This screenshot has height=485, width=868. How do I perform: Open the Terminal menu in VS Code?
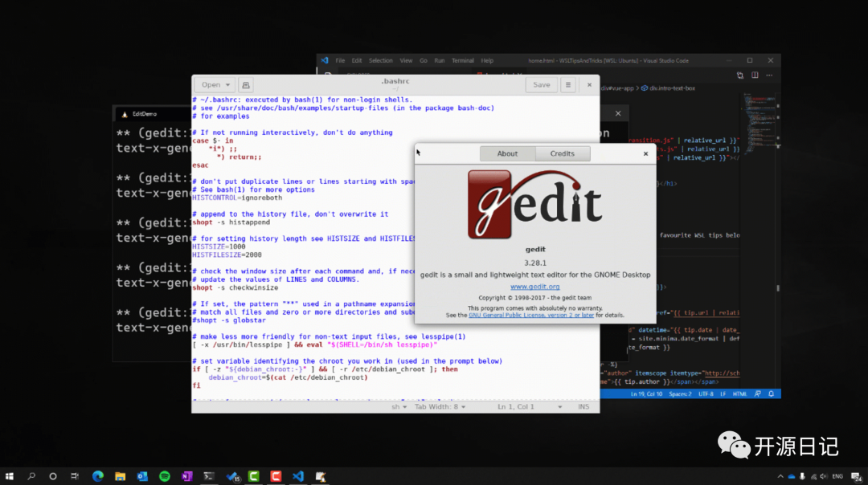(x=462, y=61)
